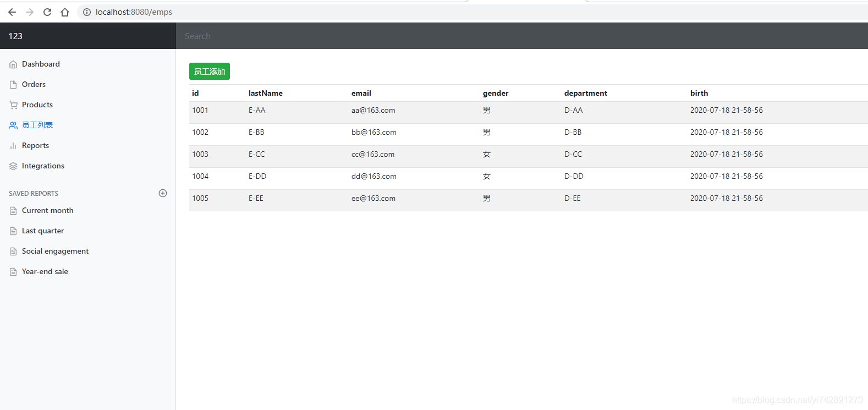868x410 pixels.
Task: Select the id cell 1002
Action: 200,132
